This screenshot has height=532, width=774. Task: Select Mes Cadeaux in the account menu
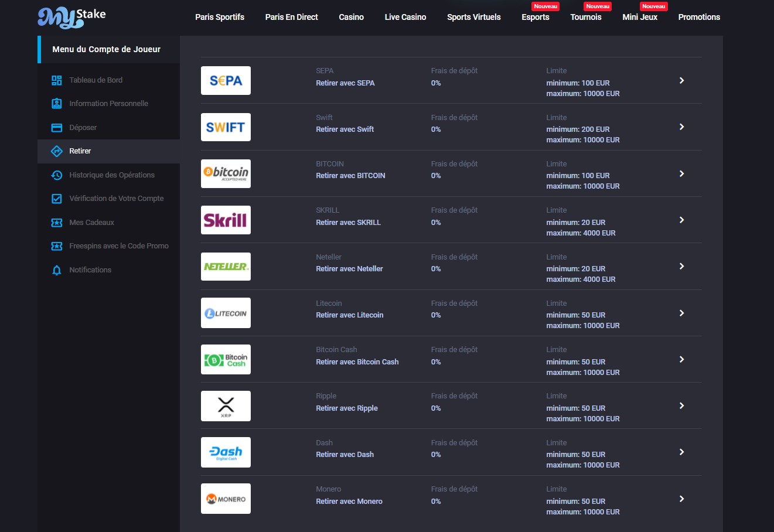pyautogui.click(x=109, y=223)
